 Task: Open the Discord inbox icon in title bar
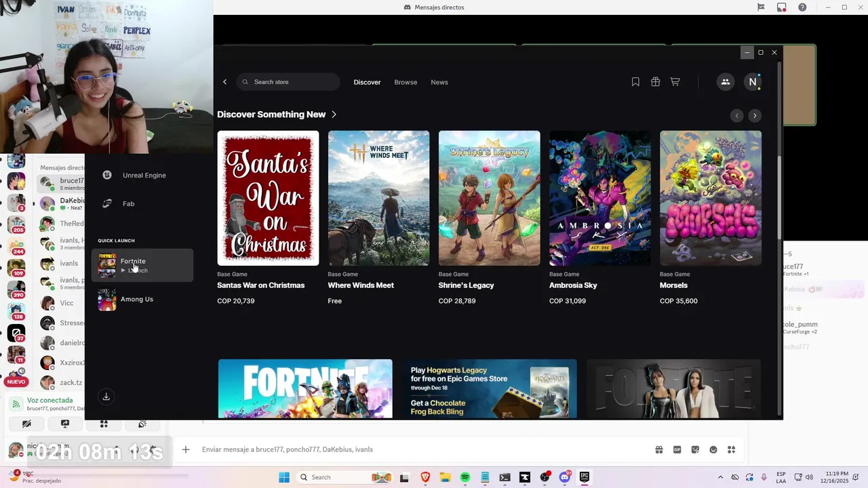point(782,7)
